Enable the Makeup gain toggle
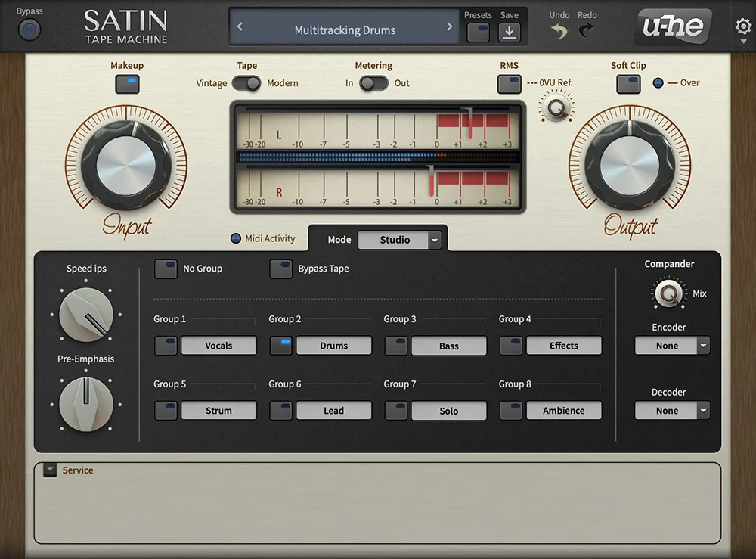This screenshot has height=559, width=756. (126, 84)
